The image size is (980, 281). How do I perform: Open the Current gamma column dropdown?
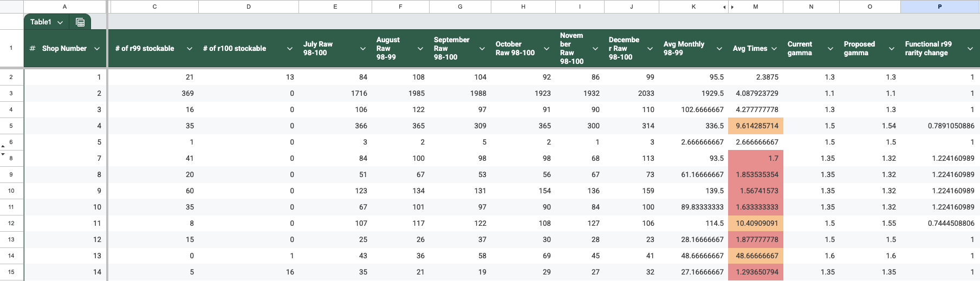pyautogui.click(x=830, y=49)
